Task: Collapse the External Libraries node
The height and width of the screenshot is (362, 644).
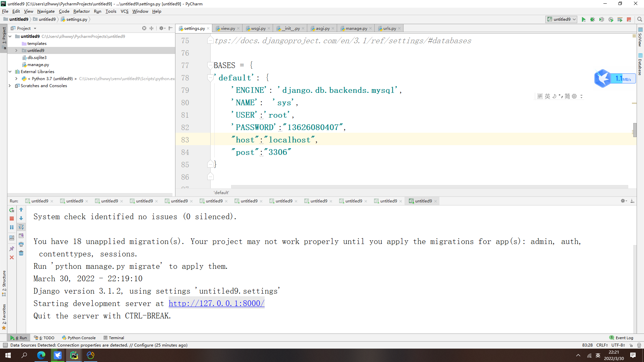Action: click(10, 72)
